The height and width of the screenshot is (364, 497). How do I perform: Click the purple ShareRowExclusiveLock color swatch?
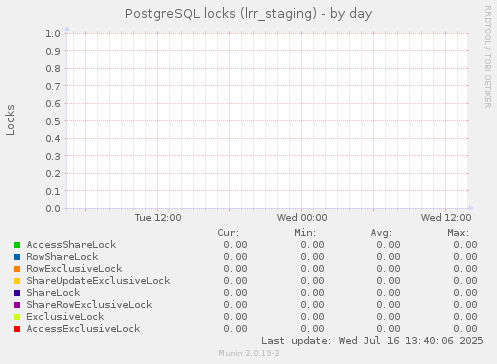point(17,305)
